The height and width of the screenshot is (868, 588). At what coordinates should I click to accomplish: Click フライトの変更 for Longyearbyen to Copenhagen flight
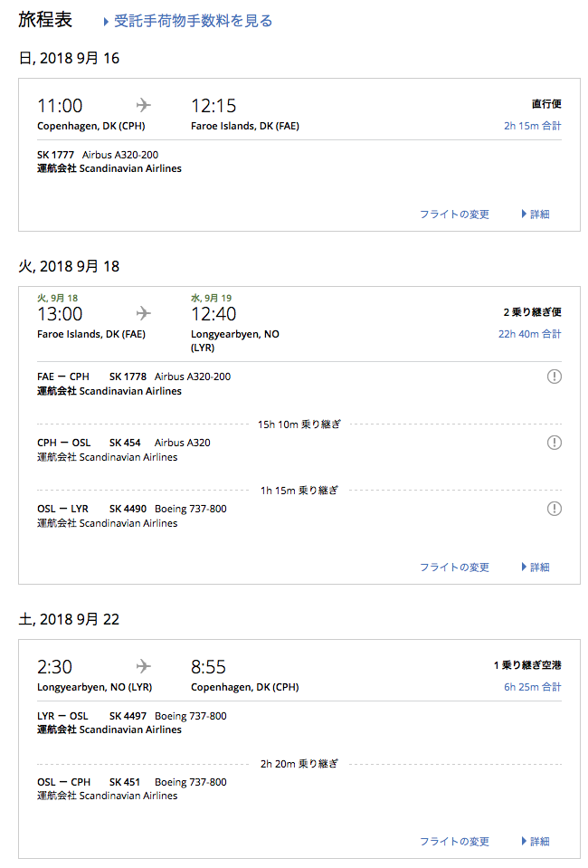coord(454,842)
